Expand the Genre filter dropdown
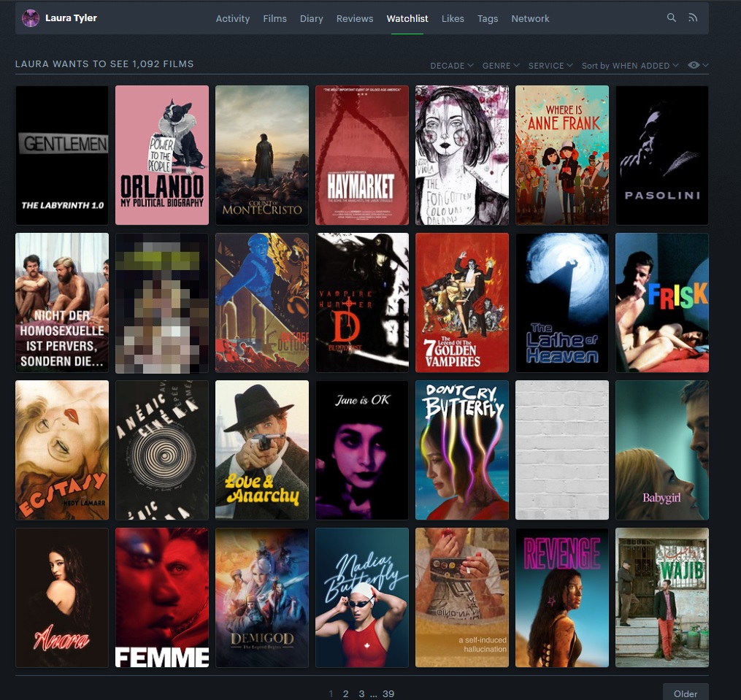This screenshot has height=700, width=741. click(501, 66)
